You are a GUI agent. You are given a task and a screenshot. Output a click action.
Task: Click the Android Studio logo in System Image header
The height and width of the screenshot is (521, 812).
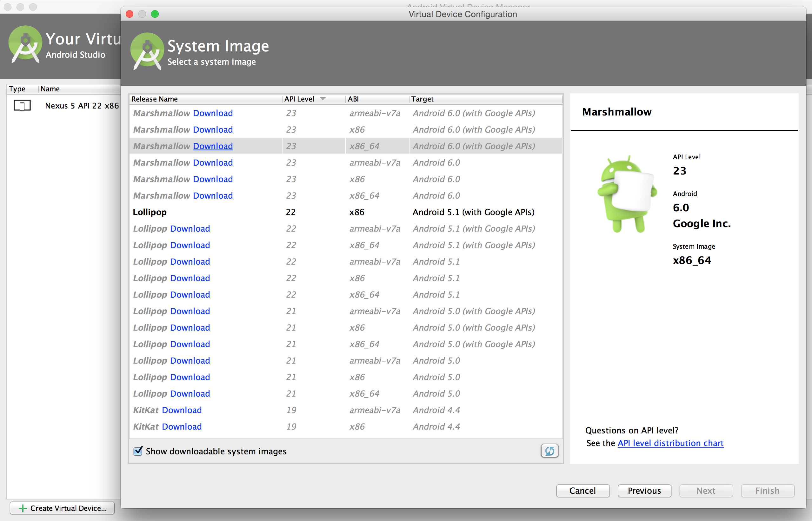click(147, 51)
